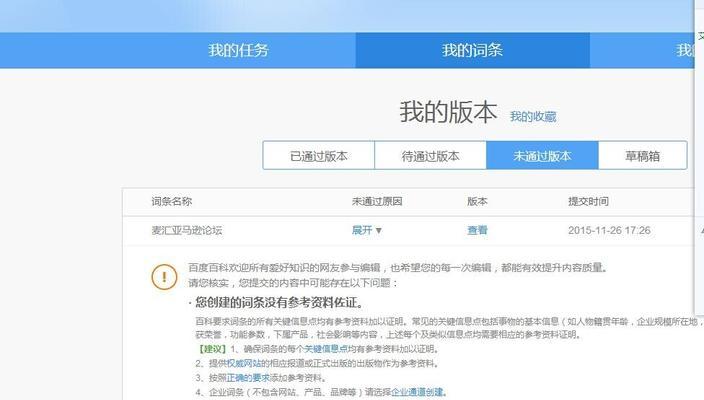
Task: Open the 权威网站 link
Action: pyautogui.click(x=244, y=363)
